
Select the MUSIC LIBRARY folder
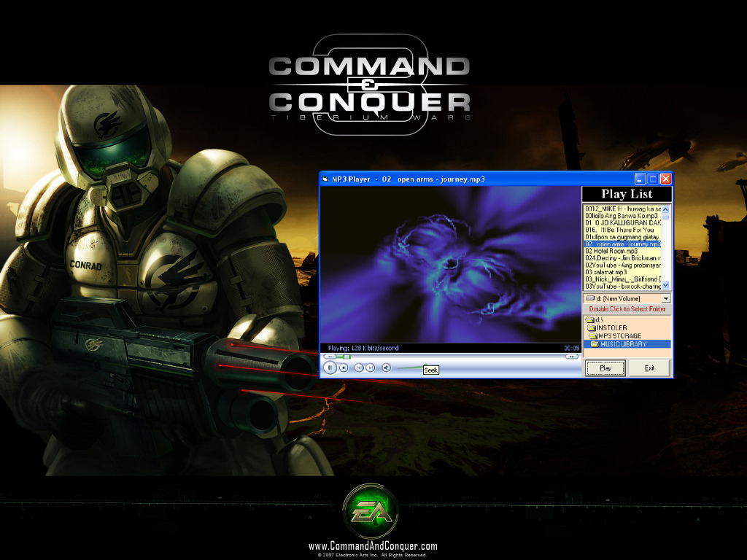(627, 344)
